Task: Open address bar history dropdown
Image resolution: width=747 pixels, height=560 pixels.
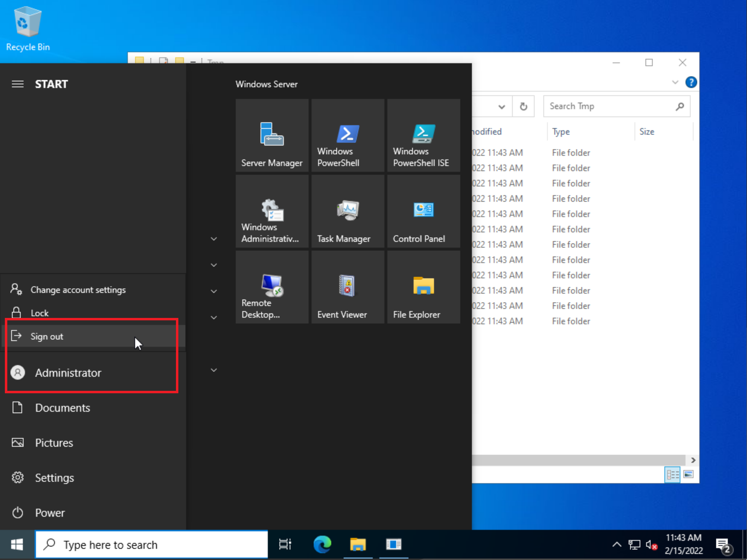Action: (x=502, y=106)
